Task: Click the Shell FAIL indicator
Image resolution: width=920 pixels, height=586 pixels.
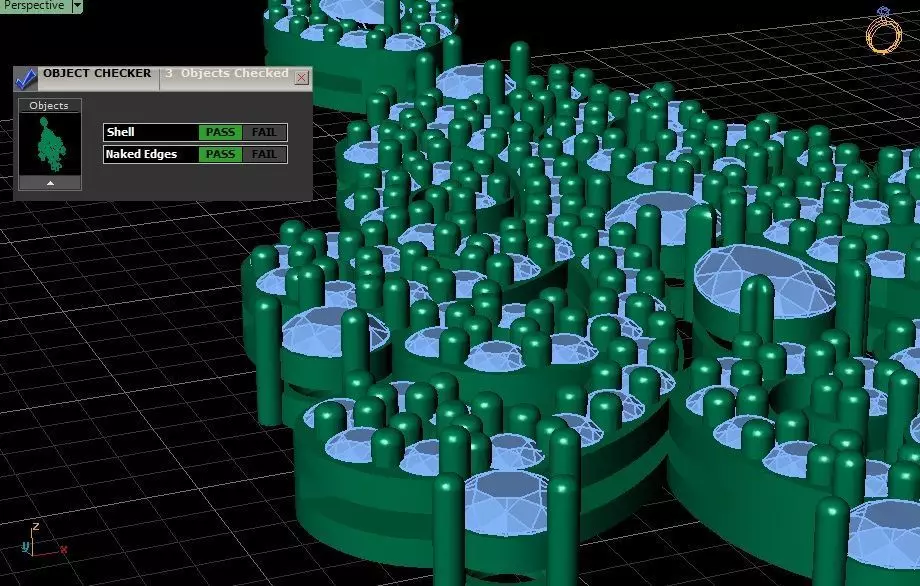Action: coord(264,133)
